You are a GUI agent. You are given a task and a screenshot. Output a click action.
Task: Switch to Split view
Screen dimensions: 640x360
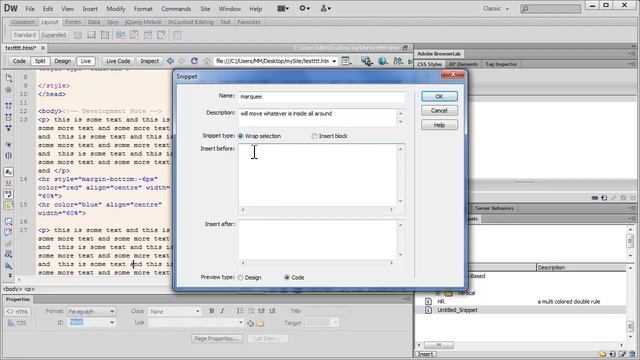pyautogui.click(x=40, y=61)
